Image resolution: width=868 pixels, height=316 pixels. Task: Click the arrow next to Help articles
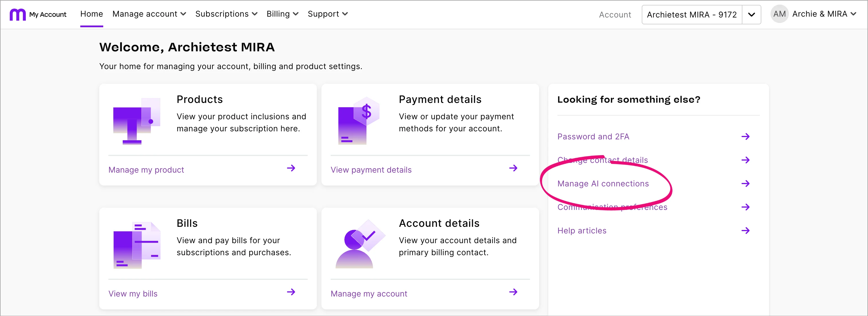pyautogui.click(x=745, y=231)
